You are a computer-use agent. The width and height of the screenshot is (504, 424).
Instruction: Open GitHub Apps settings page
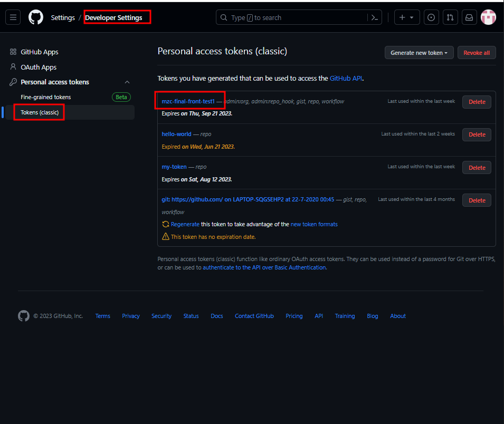pyautogui.click(x=40, y=52)
